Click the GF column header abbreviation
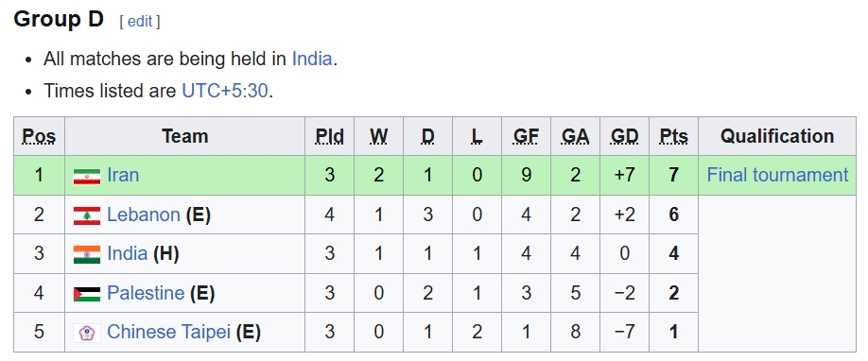868x361 pixels. click(526, 137)
